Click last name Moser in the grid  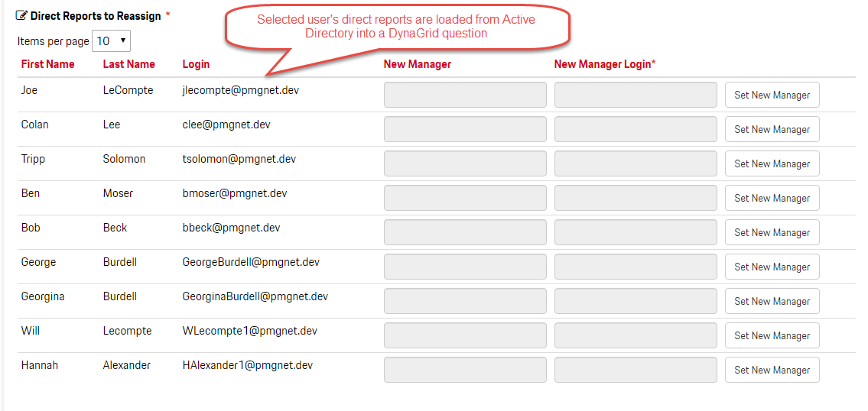tap(118, 193)
